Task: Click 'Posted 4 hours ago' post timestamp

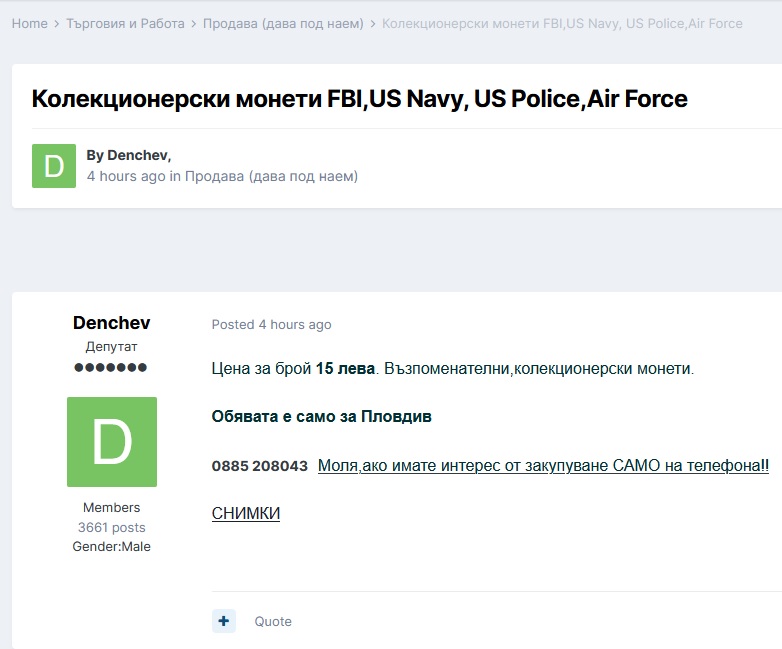Action: point(271,325)
